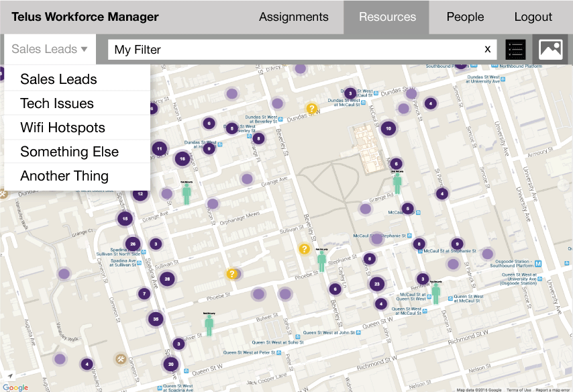
Task: Go to the People tab
Action: point(465,17)
